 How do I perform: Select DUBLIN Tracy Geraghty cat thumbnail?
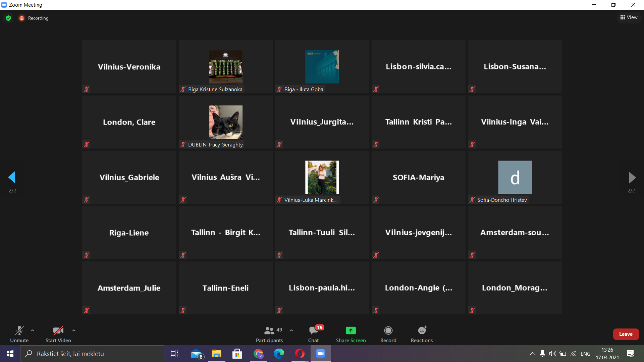225,122
